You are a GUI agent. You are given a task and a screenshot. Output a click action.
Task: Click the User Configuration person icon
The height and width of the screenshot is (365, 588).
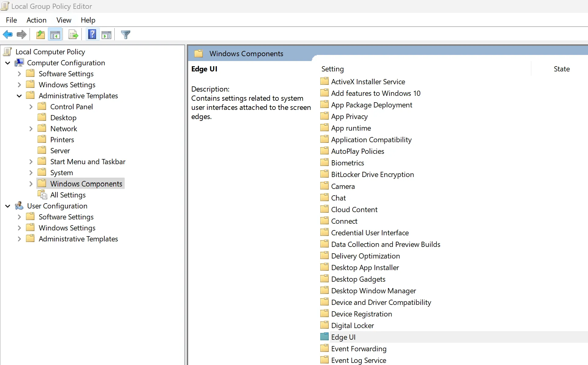click(x=19, y=206)
